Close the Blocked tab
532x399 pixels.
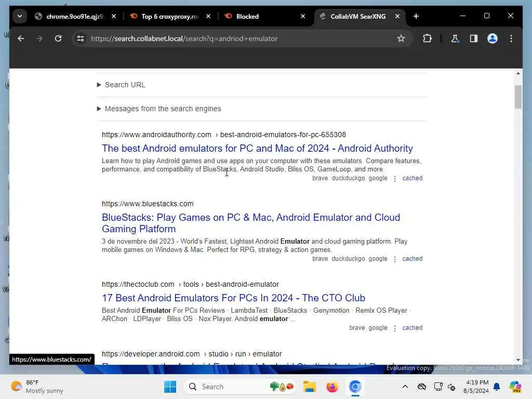click(303, 16)
